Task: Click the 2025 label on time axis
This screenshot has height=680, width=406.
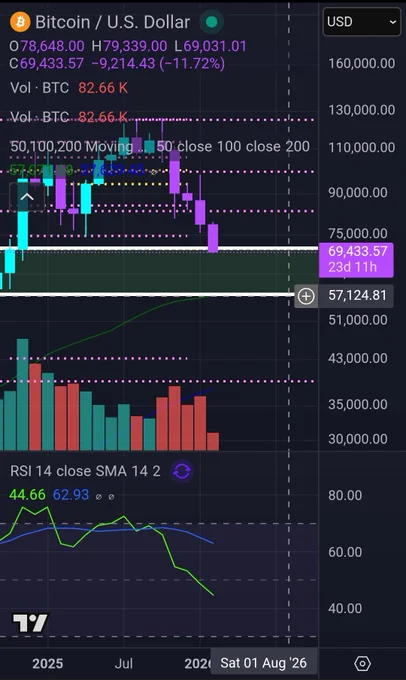Action: point(47,664)
